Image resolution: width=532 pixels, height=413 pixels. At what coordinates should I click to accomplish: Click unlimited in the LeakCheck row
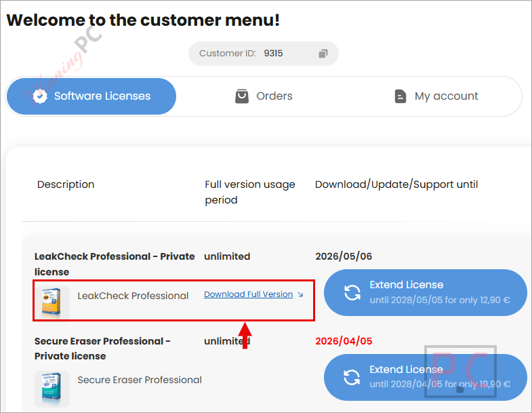click(227, 256)
